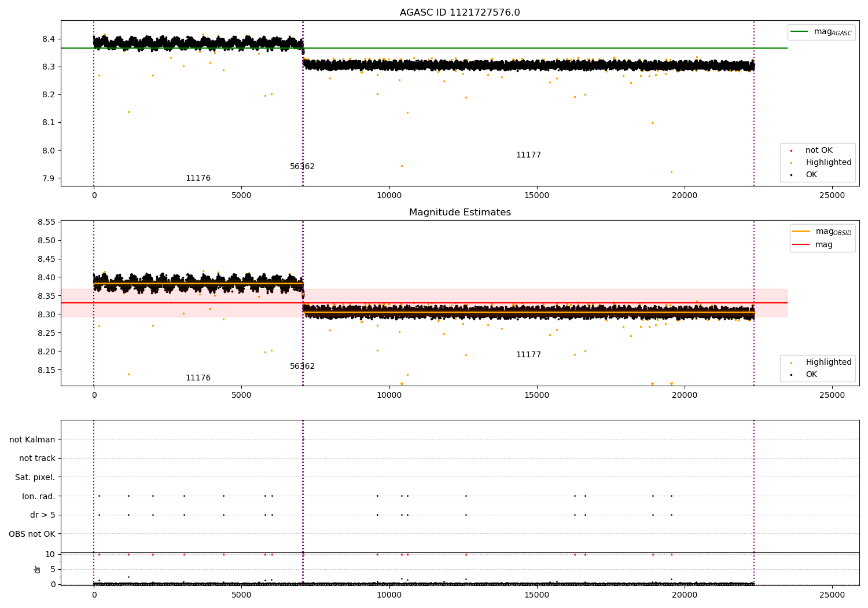This screenshot has width=868, height=608.
Task: Click the "Ion. rad." axis label
Action: [x=39, y=496]
